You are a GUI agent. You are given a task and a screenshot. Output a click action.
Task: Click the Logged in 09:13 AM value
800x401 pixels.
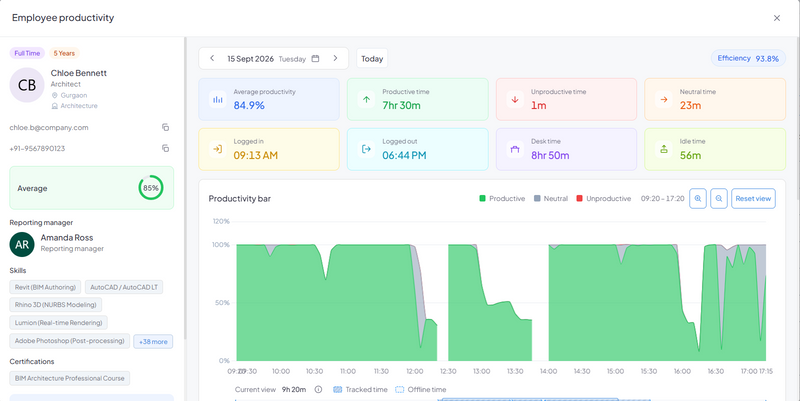(256, 155)
